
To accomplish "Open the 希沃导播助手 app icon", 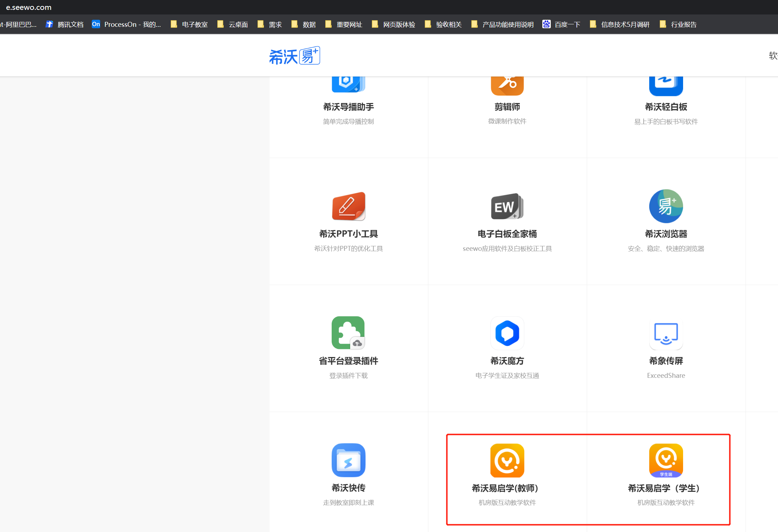I will 349,85.
